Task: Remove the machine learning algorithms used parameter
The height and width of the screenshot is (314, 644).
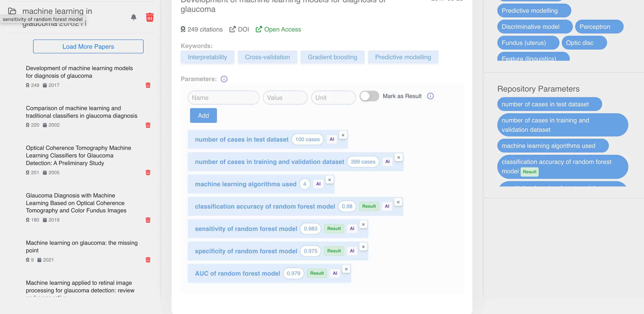Action: (x=330, y=180)
